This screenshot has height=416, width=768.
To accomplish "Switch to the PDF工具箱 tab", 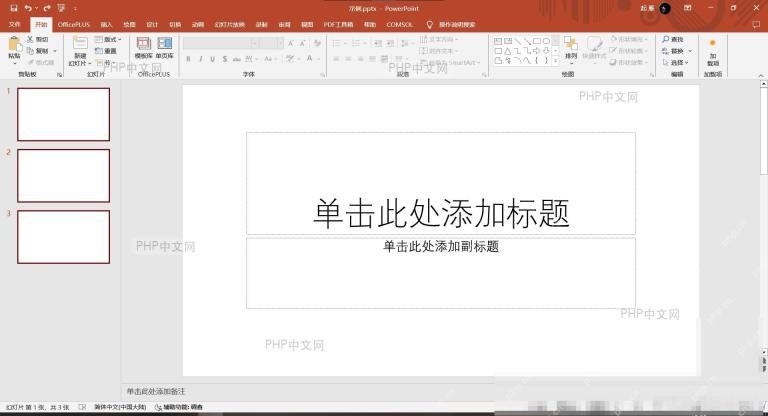I will pos(338,24).
